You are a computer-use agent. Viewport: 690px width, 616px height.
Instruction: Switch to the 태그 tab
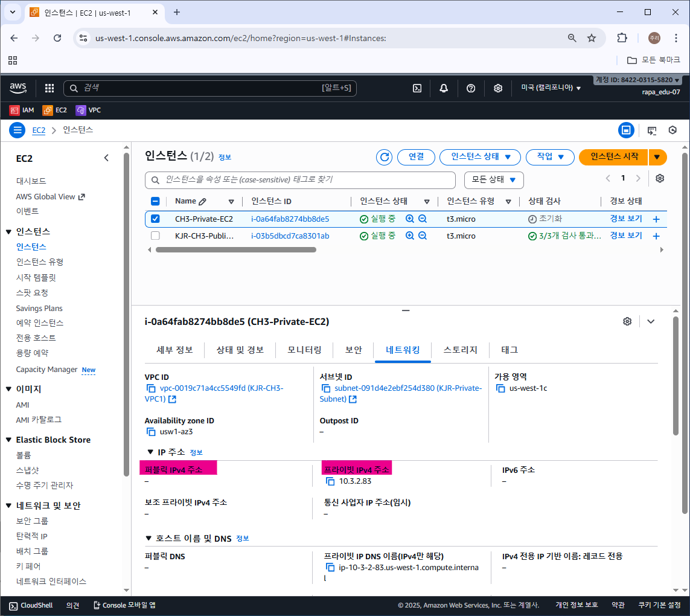coord(510,350)
